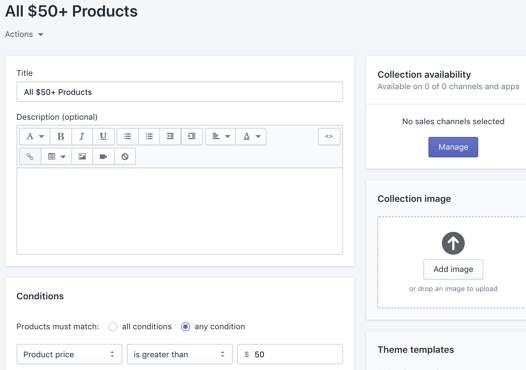Image resolution: width=526 pixels, height=370 pixels.
Task: Click the Manage sales channels button
Action: click(453, 147)
